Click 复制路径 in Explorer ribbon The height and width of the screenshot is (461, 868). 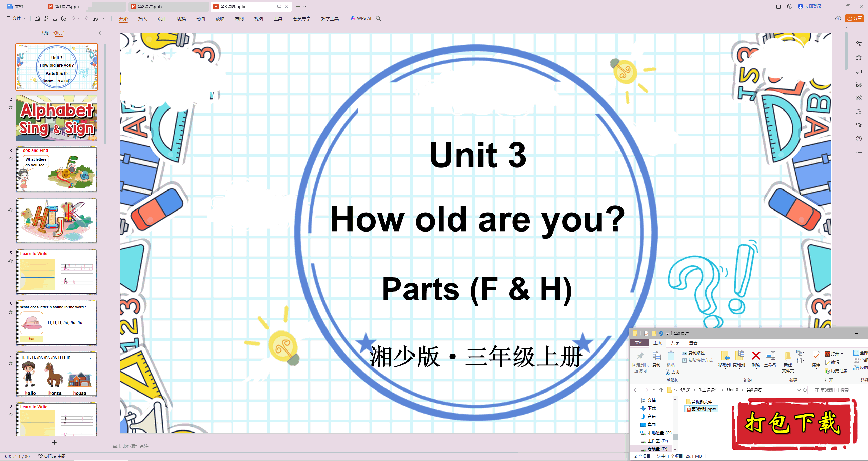[694, 353]
